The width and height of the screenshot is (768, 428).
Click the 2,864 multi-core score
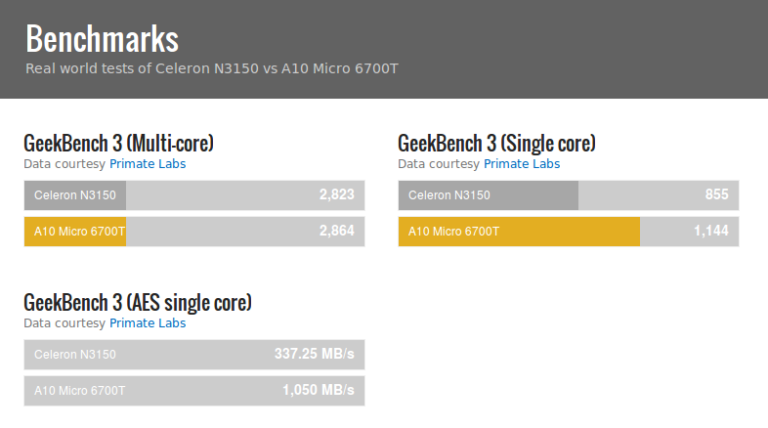[336, 231]
